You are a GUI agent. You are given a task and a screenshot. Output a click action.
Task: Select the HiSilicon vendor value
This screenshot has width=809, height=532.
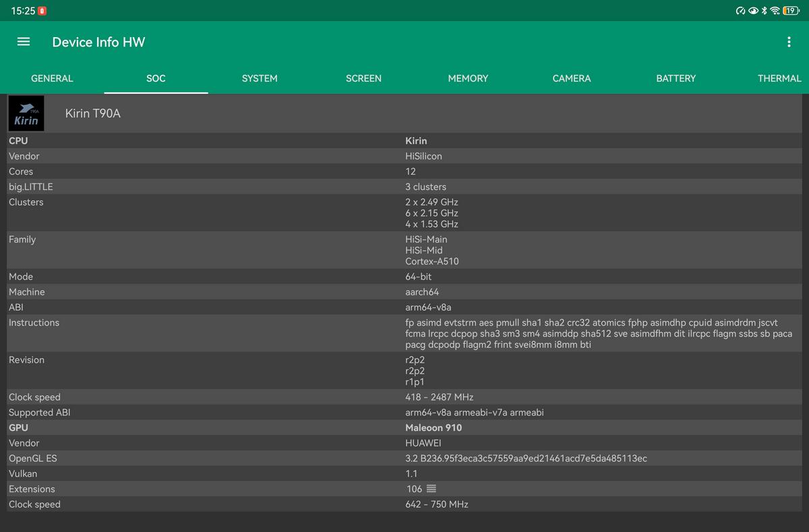(x=423, y=156)
